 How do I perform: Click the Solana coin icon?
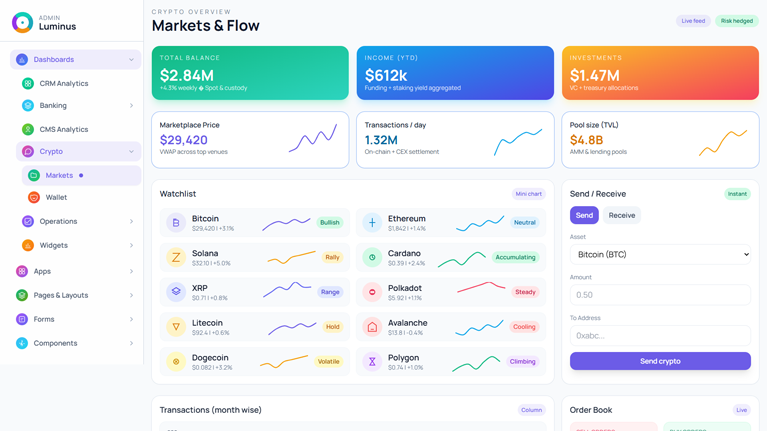click(x=176, y=258)
